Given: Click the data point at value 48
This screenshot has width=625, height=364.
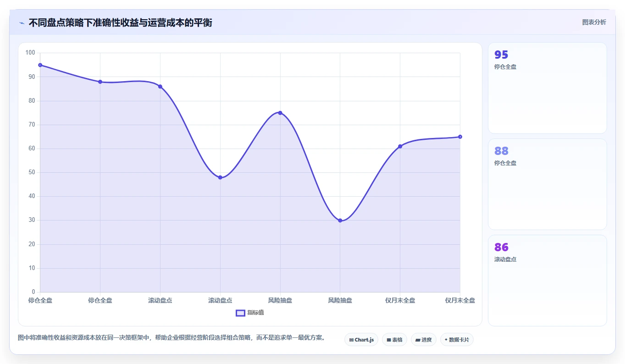Looking at the screenshot, I should pyautogui.click(x=220, y=177).
